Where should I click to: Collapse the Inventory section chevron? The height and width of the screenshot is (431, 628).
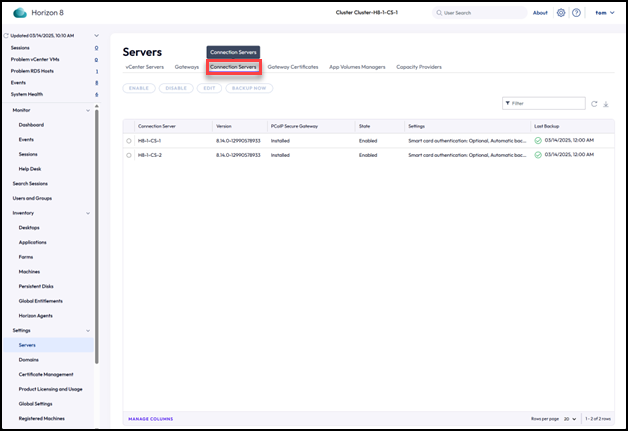coord(88,213)
